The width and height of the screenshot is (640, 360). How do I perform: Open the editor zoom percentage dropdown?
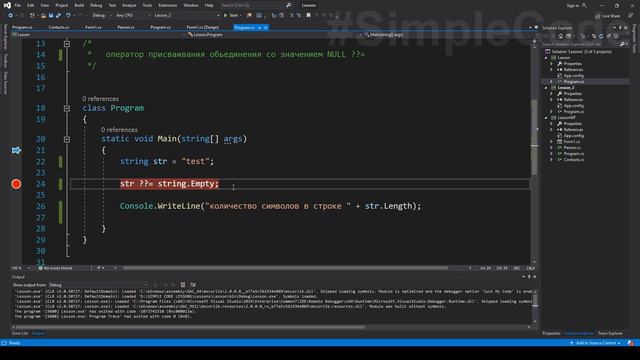coord(21,268)
